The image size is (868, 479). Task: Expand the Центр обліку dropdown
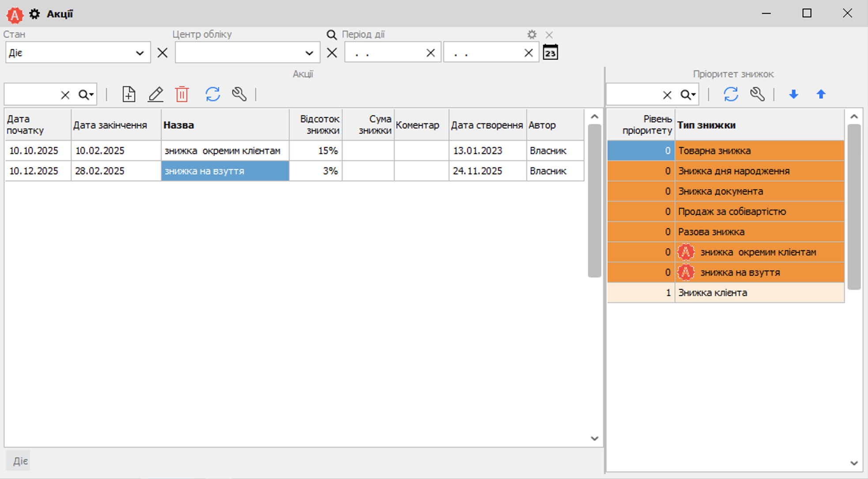pyautogui.click(x=309, y=53)
